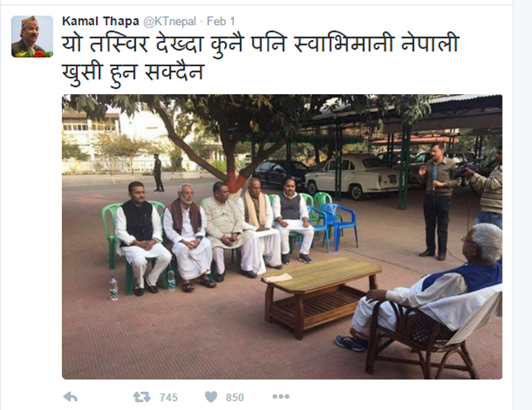Like the tweet with the heart icon
Image resolution: width=532 pixels, height=410 pixels.
(x=210, y=397)
